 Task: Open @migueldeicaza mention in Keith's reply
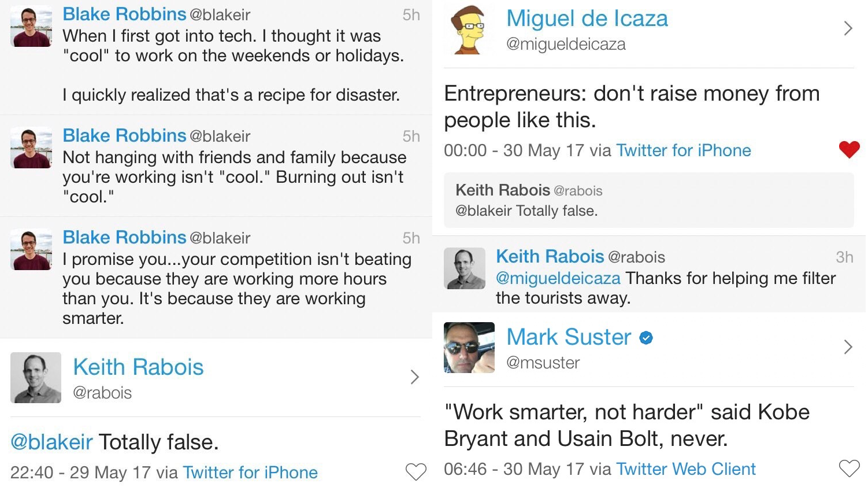[558, 278]
